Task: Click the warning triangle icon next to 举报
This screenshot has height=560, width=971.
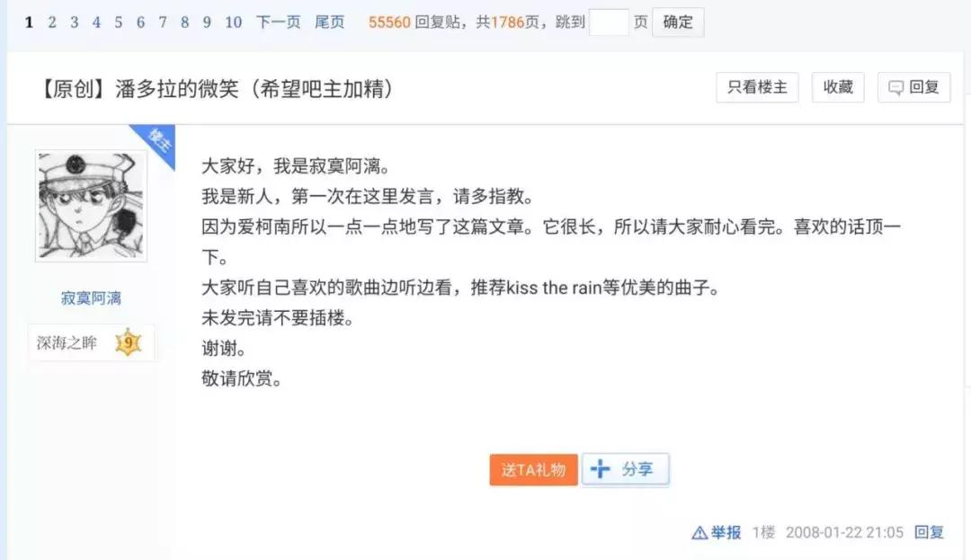Action: click(698, 532)
